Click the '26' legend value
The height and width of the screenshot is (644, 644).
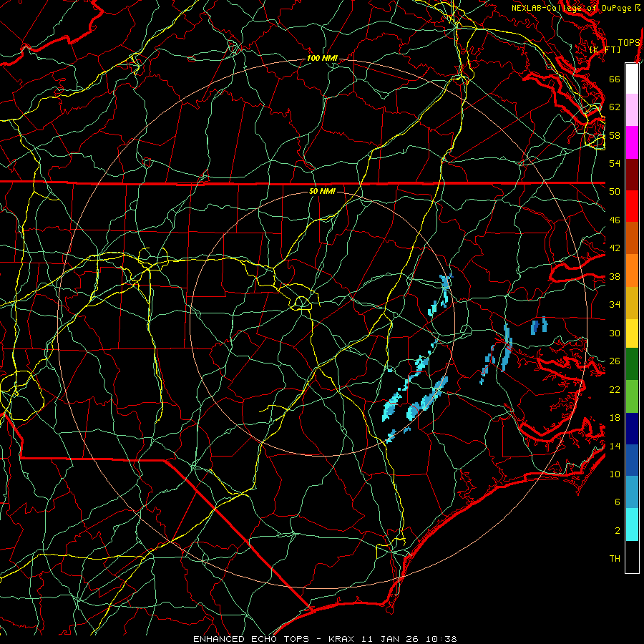pos(615,361)
